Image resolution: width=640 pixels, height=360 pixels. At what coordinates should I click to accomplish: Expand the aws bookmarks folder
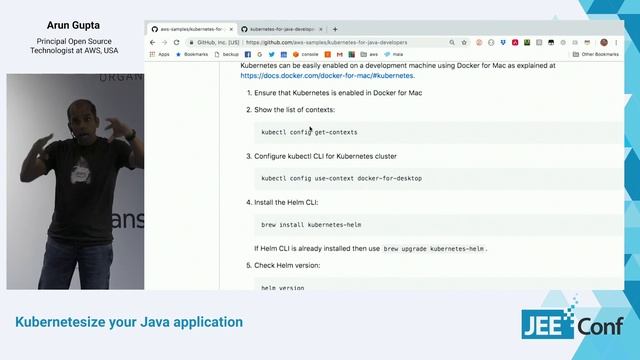coord(369,54)
